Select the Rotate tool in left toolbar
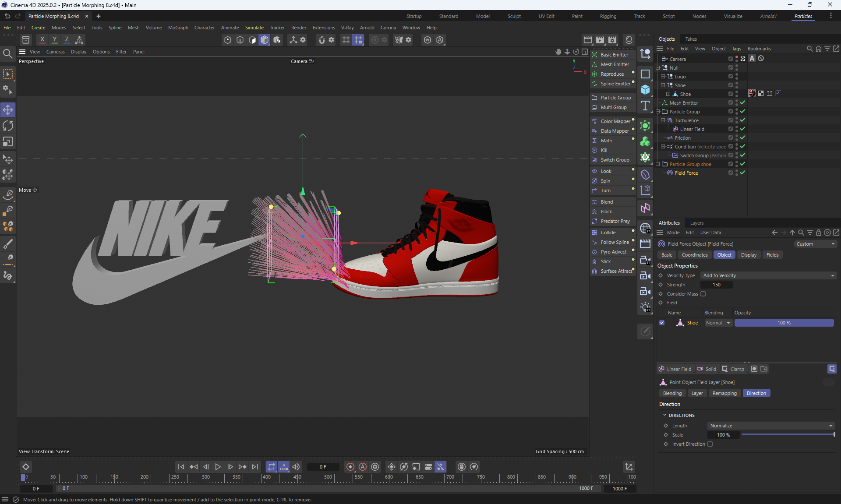This screenshot has height=504, width=841. [x=8, y=126]
